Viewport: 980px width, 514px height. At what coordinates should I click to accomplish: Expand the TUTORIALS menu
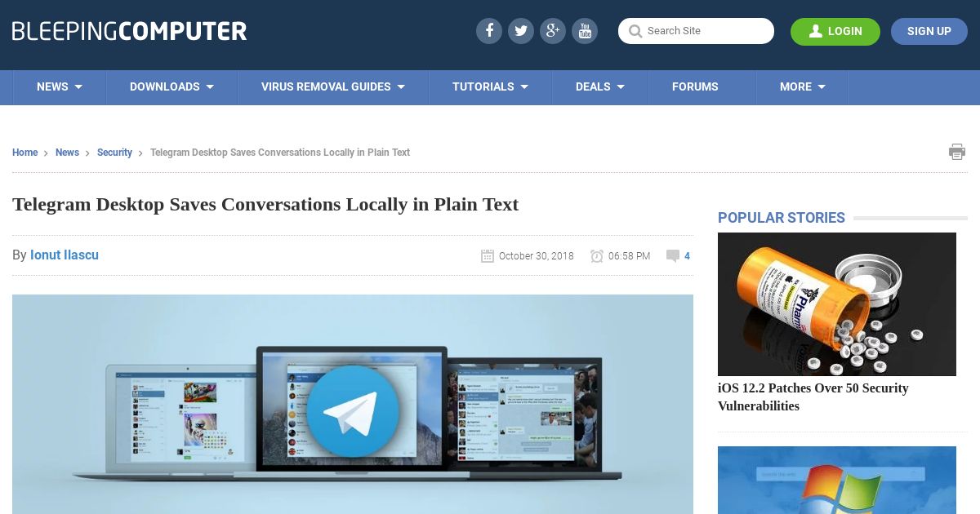[491, 86]
